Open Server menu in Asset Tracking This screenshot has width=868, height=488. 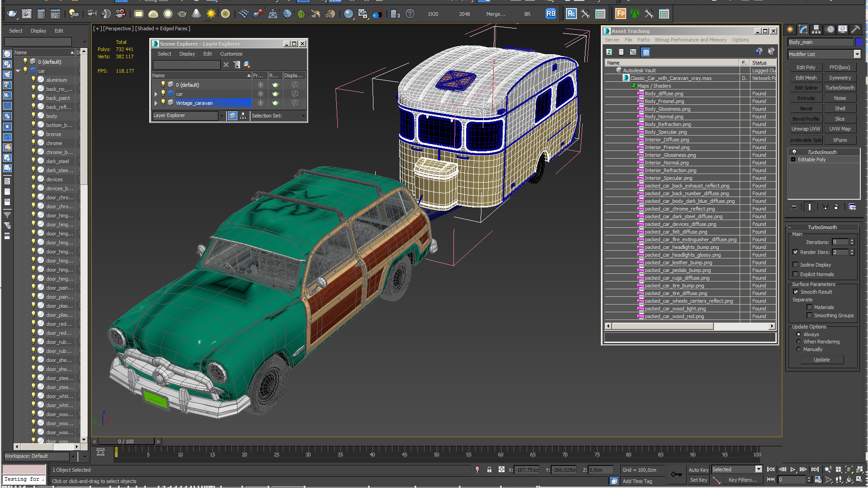point(612,40)
